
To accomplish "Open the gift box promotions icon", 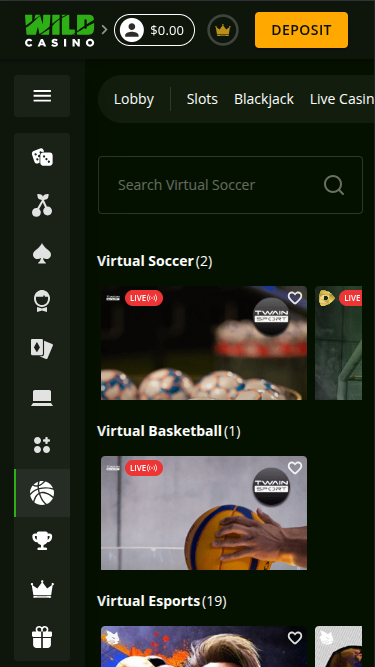I will pyautogui.click(x=42, y=638).
